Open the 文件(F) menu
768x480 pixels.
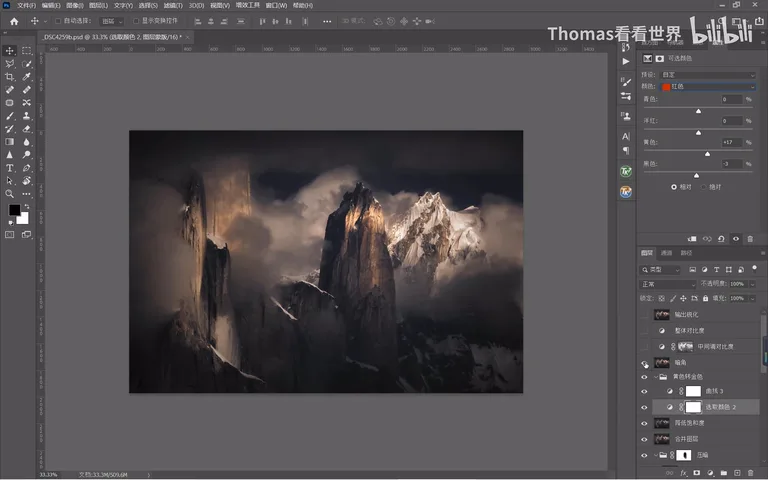tap(26, 5)
